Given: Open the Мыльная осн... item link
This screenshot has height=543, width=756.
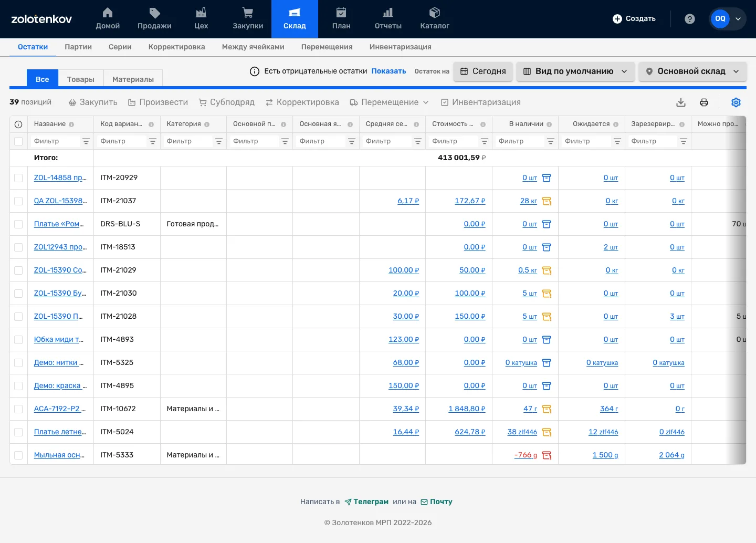Looking at the screenshot, I should point(59,455).
